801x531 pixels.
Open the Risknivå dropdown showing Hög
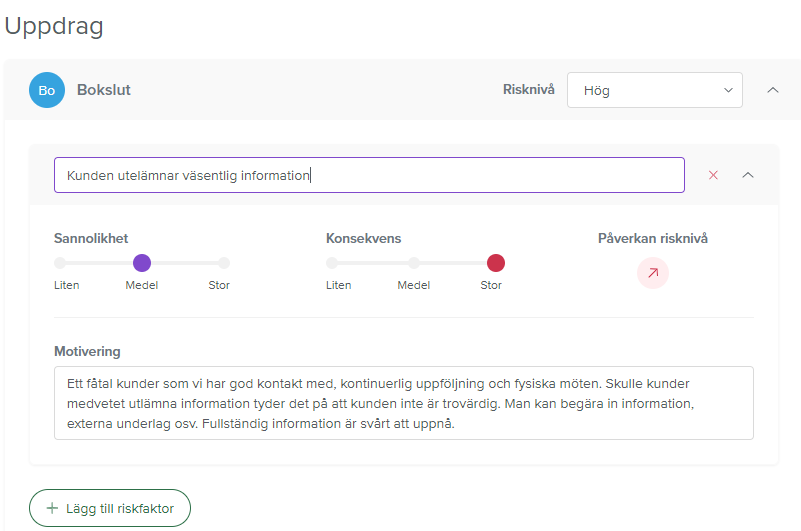[654, 90]
